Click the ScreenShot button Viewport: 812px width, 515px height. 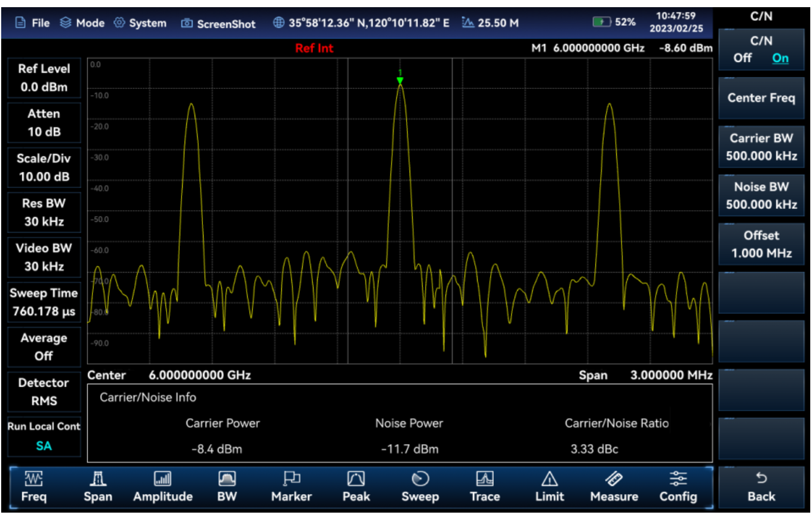219,23
